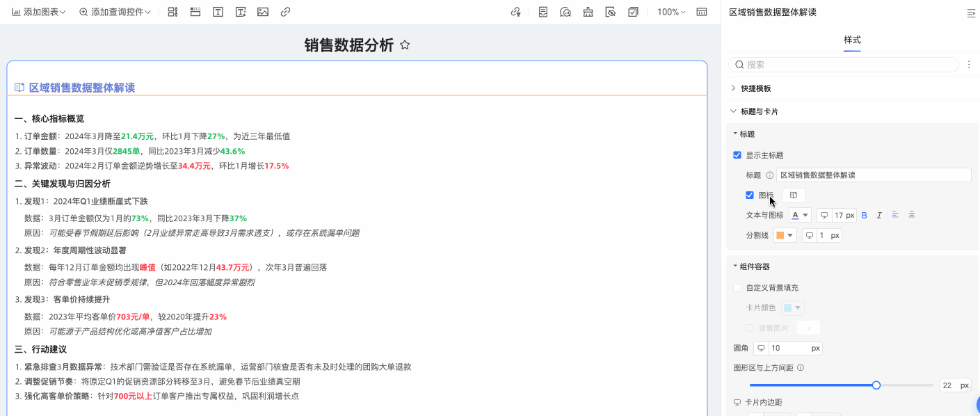Click the heading 二、关键发现与归因分析

click(63, 184)
